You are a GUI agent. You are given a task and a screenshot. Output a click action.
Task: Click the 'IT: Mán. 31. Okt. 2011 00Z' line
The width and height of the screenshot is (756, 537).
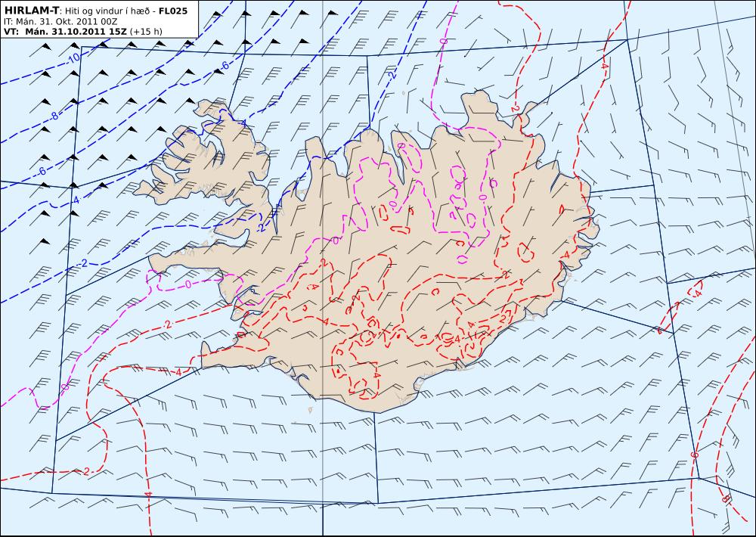(x=60, y=22)
